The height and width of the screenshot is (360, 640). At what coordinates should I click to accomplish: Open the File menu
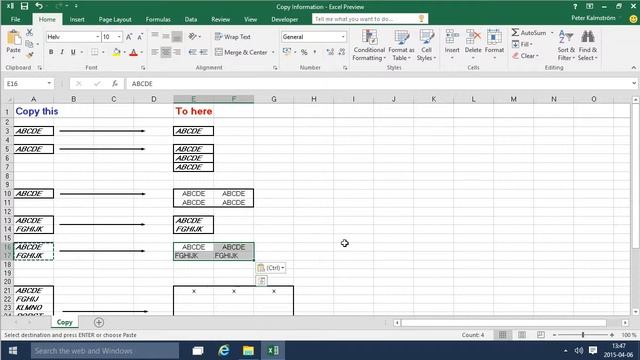tap(16, 19)
